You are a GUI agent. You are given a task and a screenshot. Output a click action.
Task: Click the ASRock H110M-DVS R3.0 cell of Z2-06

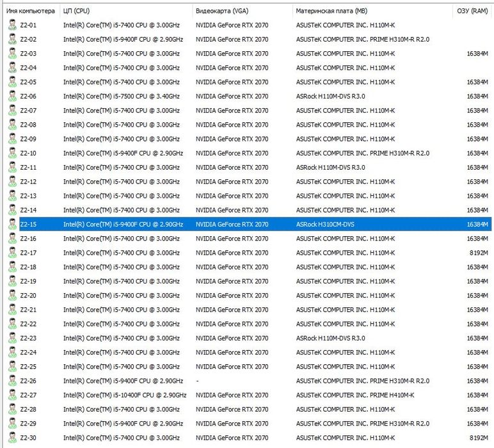click(330, 96)
